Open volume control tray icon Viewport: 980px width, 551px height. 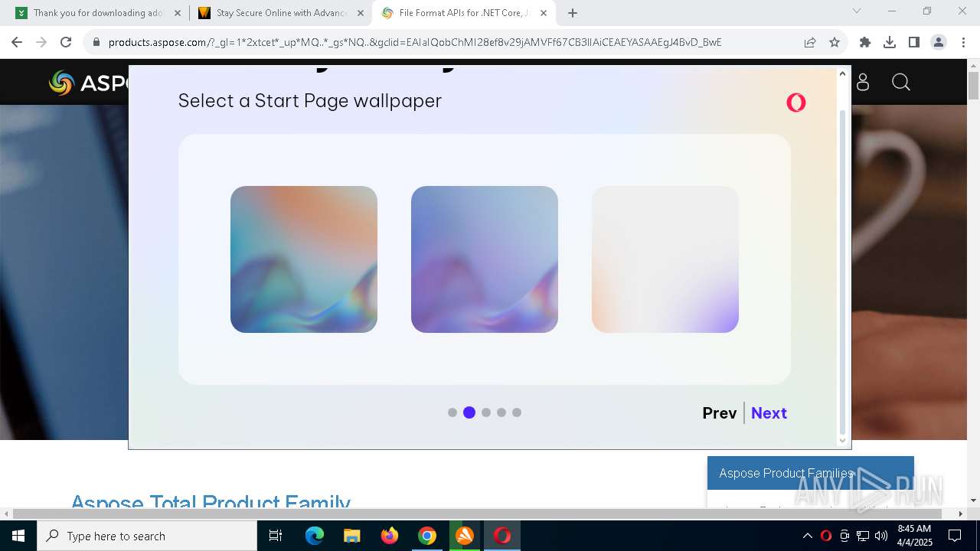point(881,536)
